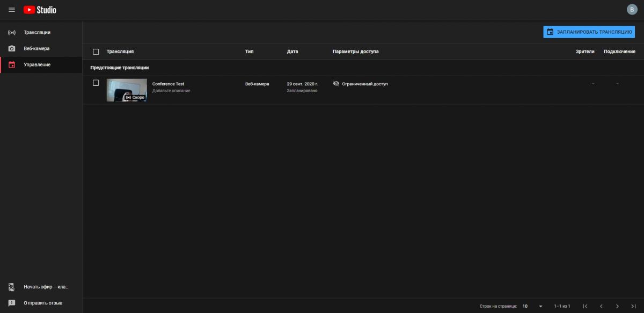Viewport: 644px width, 313px height.
Task: Click the YouTube Studio logo
Action: pos(40,10)
